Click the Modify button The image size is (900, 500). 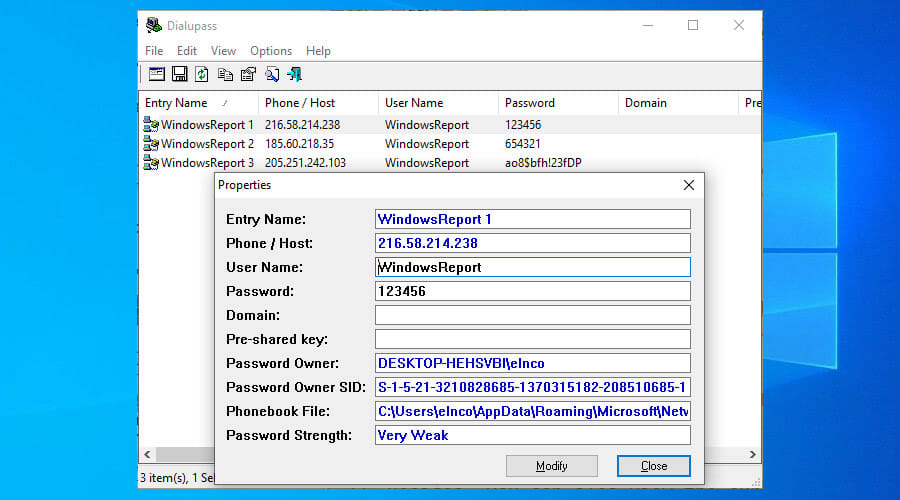pyautogui.click(x=552, y=466)
